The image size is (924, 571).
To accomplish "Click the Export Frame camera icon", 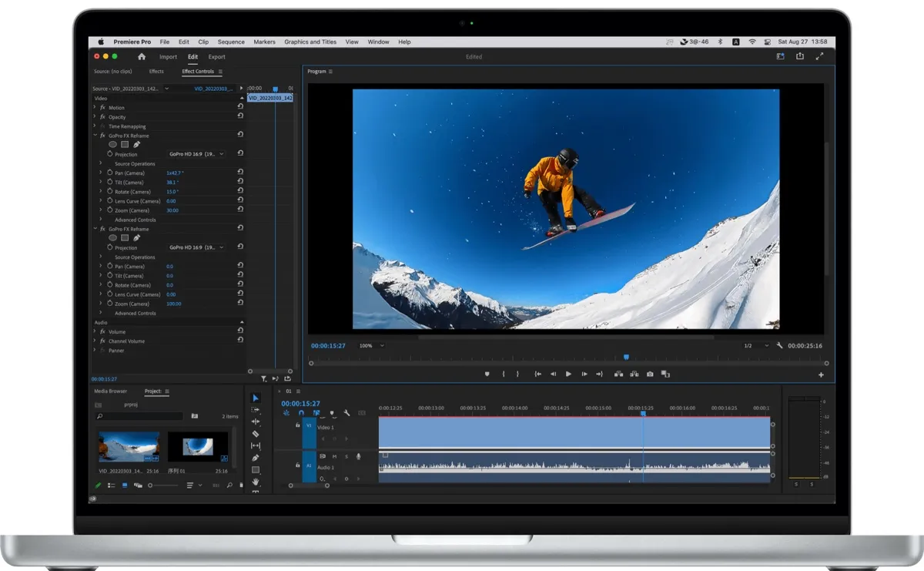I will [650, 374].
